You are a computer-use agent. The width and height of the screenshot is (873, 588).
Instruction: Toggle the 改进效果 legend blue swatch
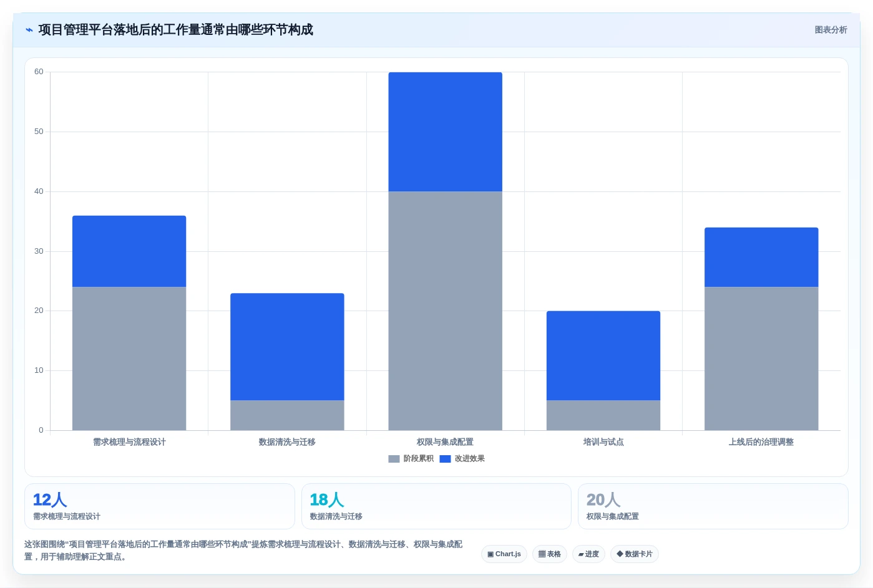pos(445,459)
